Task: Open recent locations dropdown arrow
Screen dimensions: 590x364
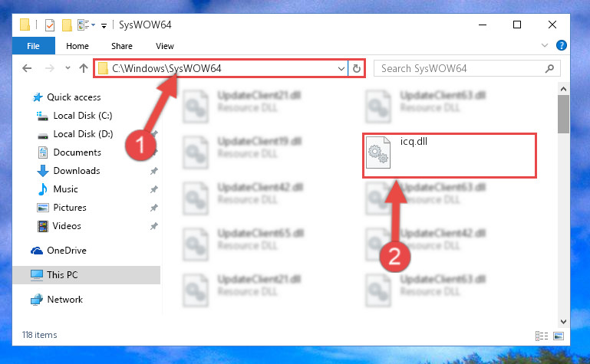Action: tap(68, 68)
